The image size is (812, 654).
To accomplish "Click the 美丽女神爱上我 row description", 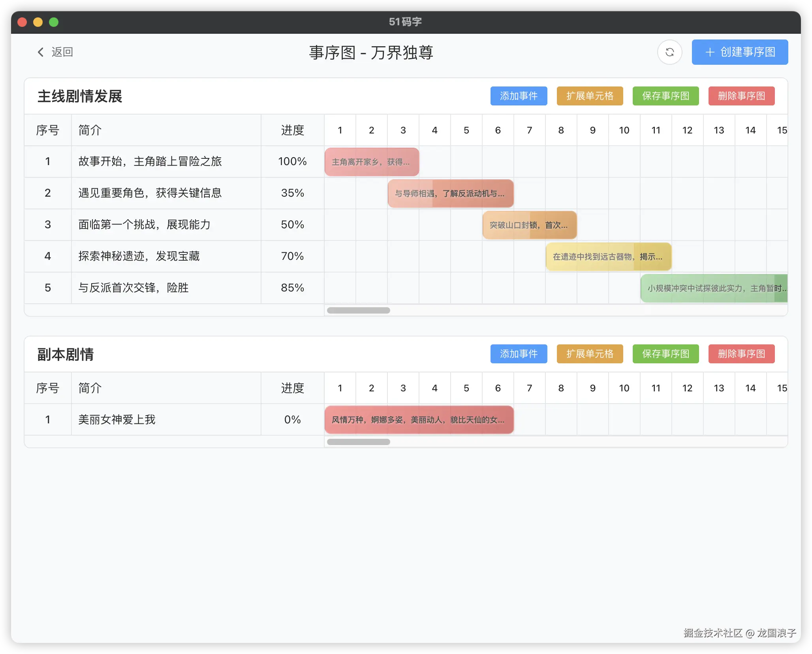I will click(117, 419).
